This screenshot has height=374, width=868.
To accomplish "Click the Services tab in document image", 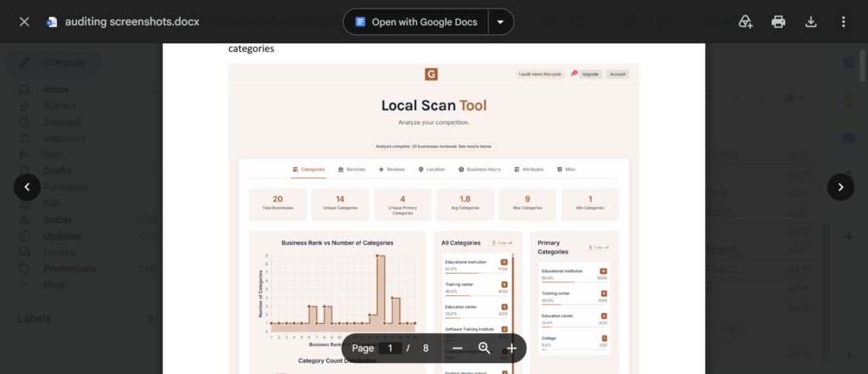I will click(352, 169).
